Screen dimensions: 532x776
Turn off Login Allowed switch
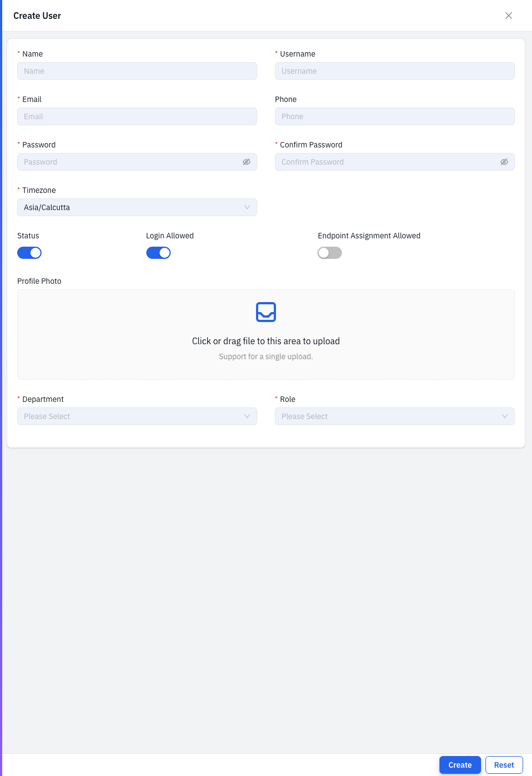coord(158,253)
